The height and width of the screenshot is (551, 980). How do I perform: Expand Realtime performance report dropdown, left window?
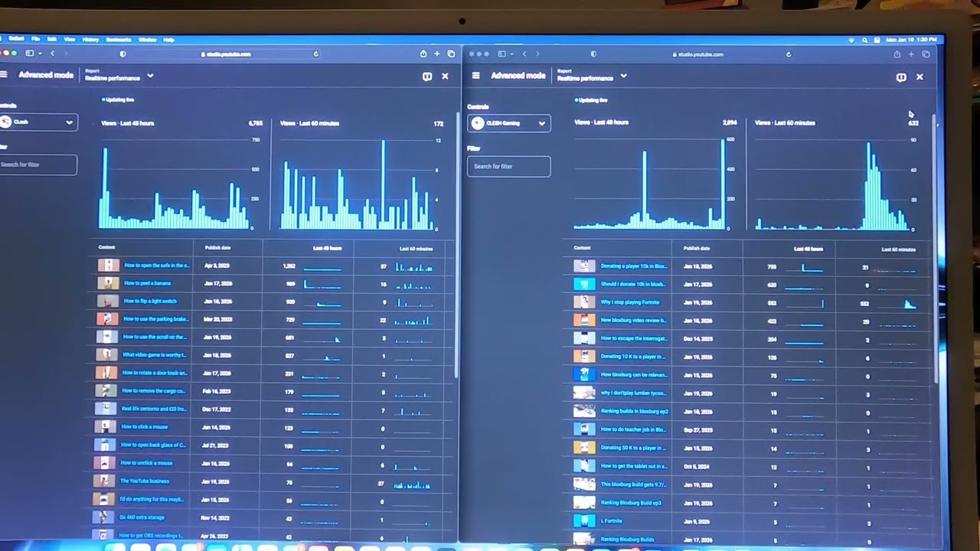point(150,76)
